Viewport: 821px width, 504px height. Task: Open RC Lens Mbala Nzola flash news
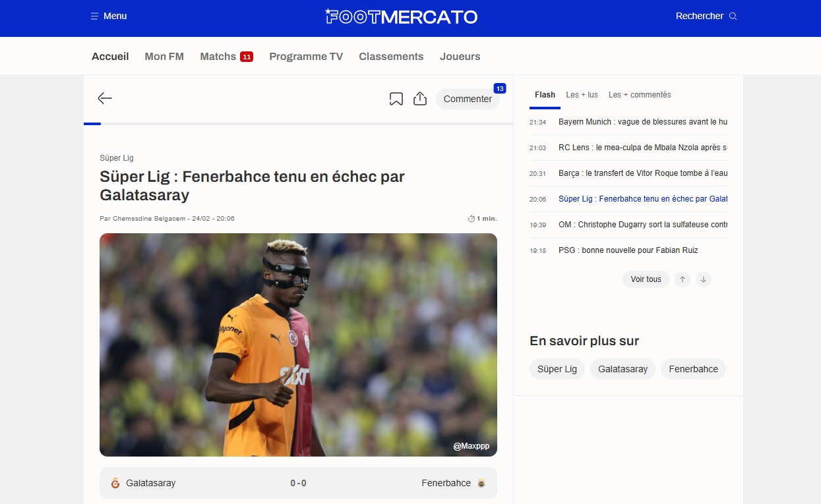[x=643, y=148]
